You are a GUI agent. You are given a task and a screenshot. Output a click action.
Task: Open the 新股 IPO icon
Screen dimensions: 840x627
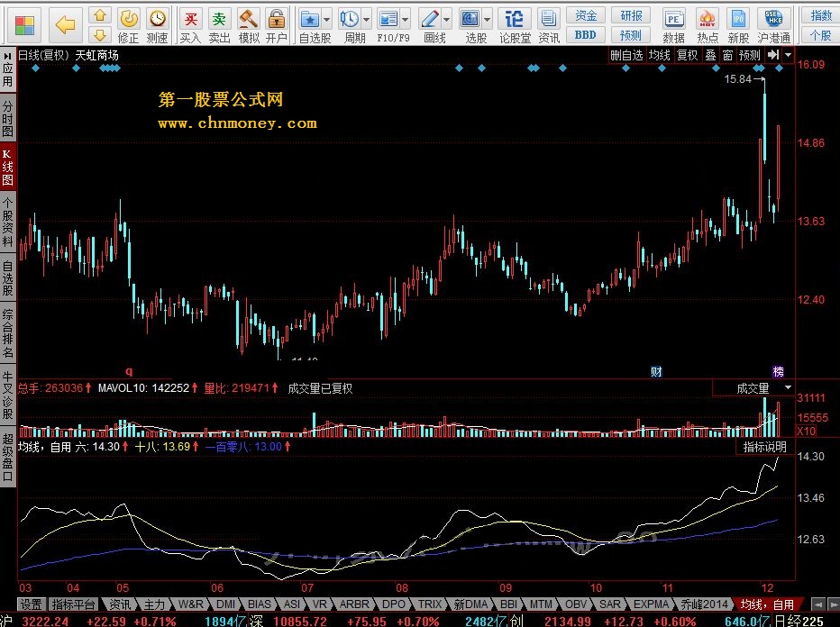(738, 26)
